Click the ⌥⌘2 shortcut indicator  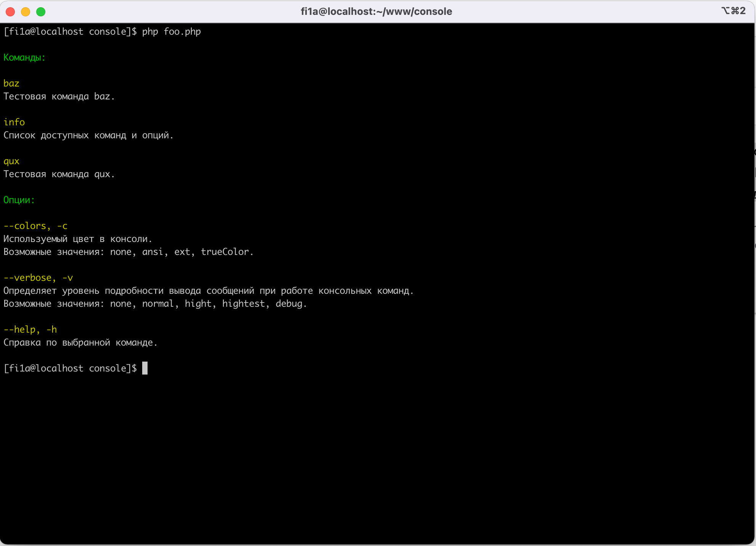[x=734, y=11]
